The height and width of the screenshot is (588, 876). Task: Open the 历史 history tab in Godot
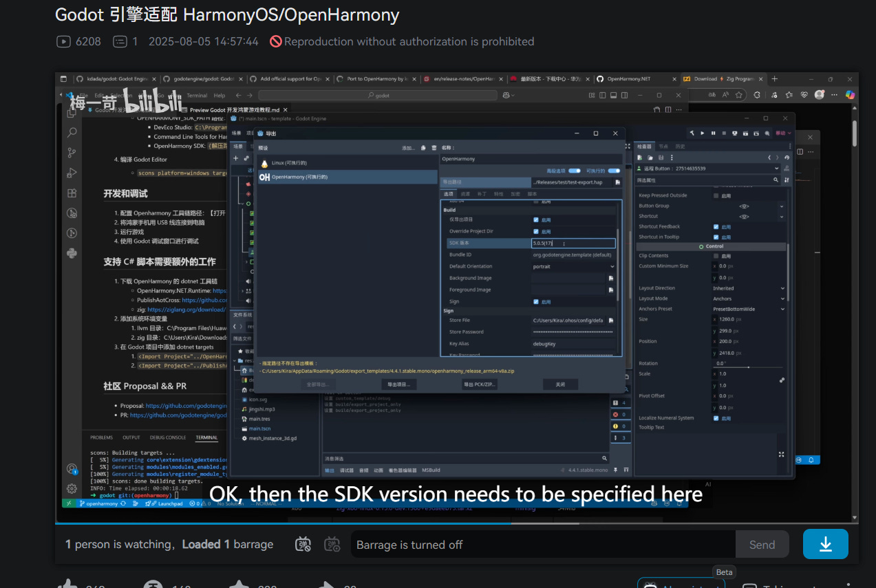click(x=679, y=146)
